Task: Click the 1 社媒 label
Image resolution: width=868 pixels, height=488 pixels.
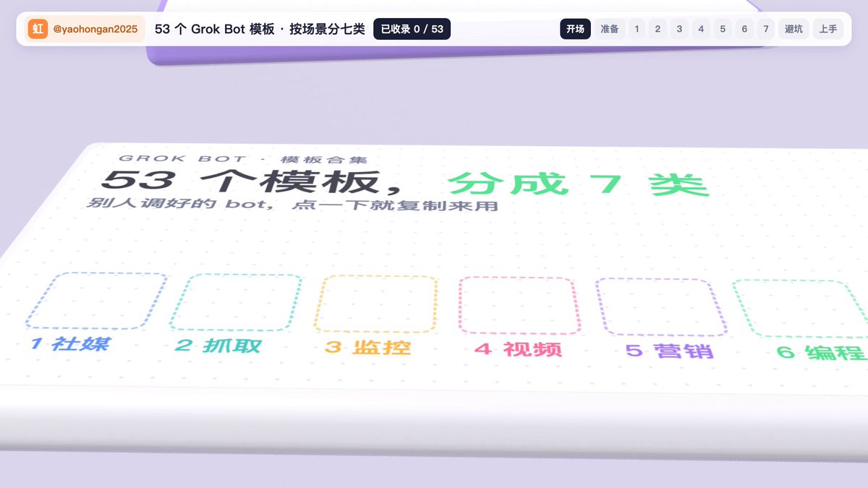Action: point(70,343)
